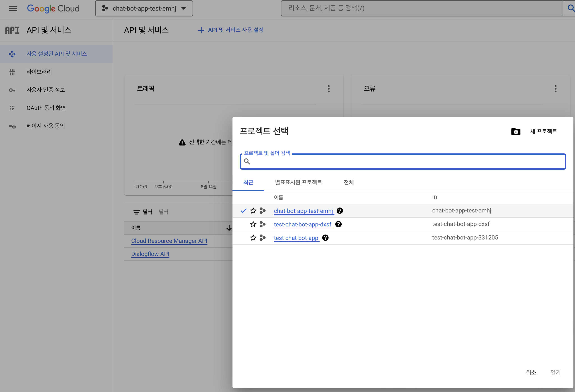This screenshot has width=575, height=392.
Task: Open the 오류 card three-dot menu
Action: click(x=555, y=89)
